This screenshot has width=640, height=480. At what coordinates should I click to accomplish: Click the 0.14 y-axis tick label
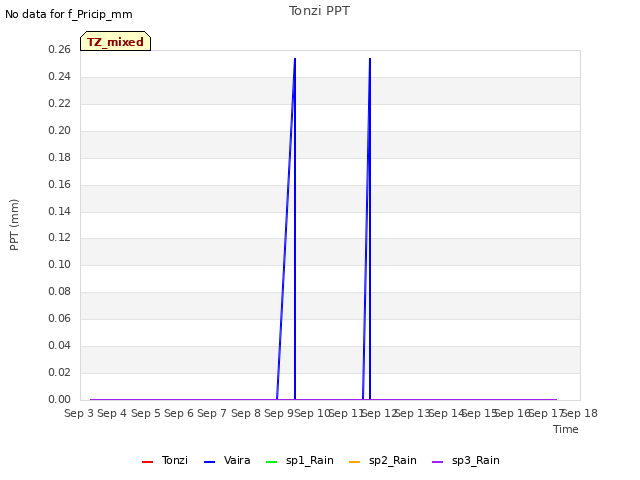click(x=60, y=211)
